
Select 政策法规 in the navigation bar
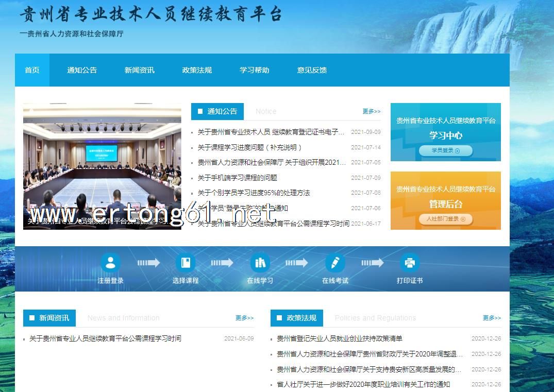(197, 70)
